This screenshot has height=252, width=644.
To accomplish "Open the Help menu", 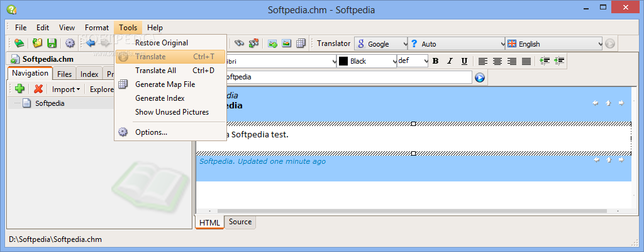I will (x=155, y=28).
